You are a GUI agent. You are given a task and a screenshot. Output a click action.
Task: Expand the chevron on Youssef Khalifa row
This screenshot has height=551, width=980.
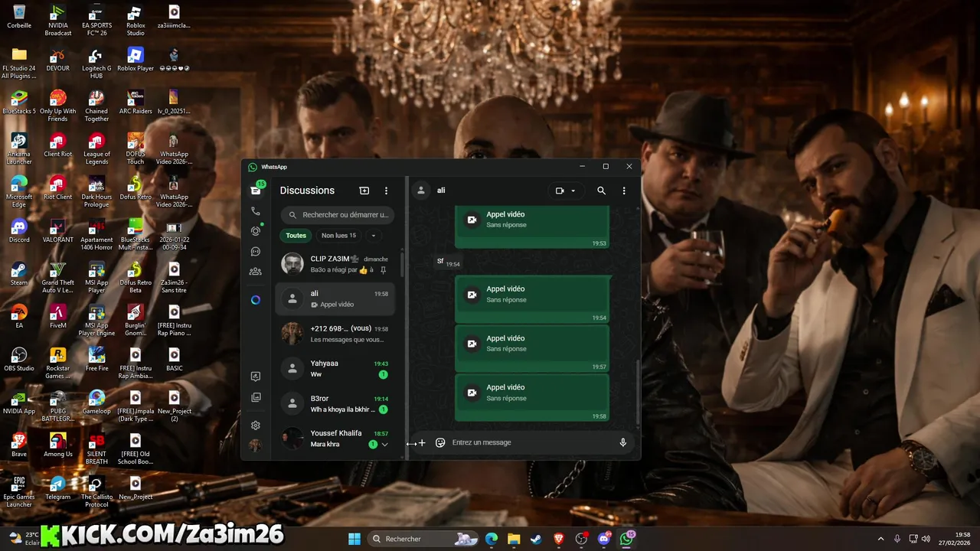[x=384, y=445]
